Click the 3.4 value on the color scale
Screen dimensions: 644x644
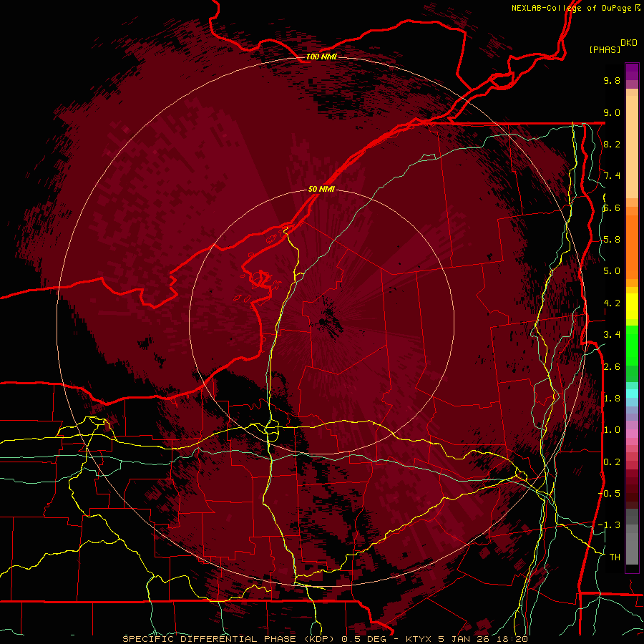612,335
